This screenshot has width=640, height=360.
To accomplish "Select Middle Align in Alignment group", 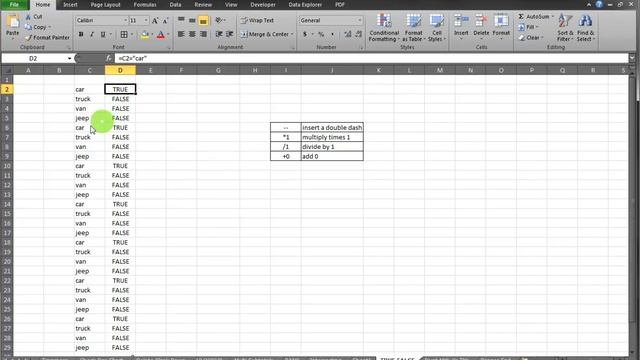I will (192, 20).
